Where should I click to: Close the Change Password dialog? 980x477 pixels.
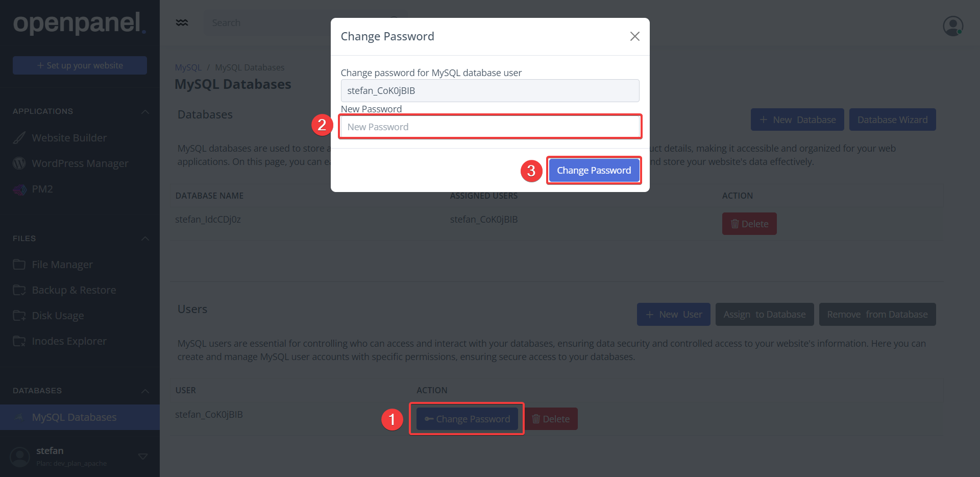coord(634,36)
